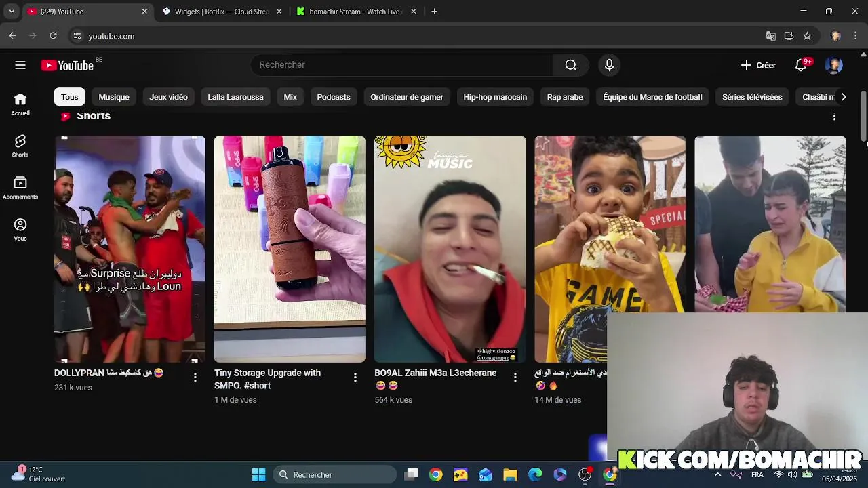This screenshot has width=868, height=488.
Task: Reload the page
Action: click(x=53, y=36)
